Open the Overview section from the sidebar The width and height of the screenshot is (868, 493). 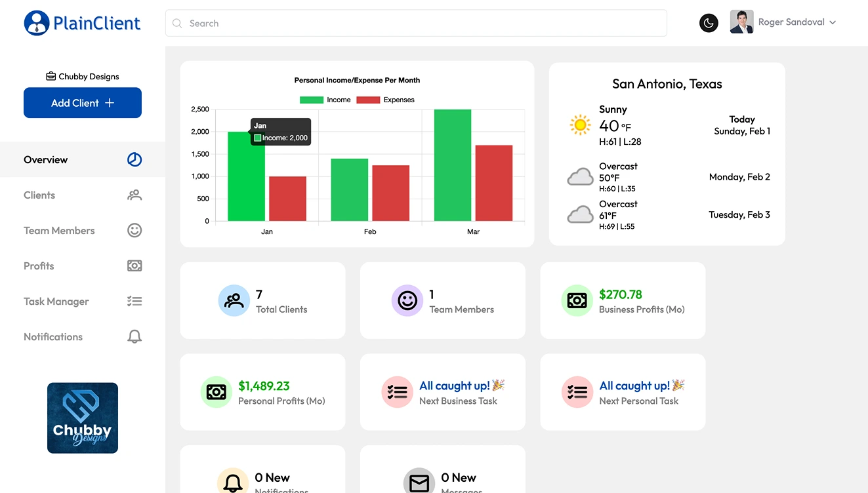[46, 159]
